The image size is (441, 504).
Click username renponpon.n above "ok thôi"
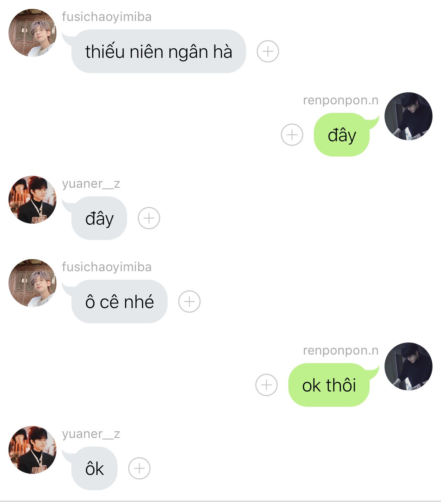coord(341,350)
